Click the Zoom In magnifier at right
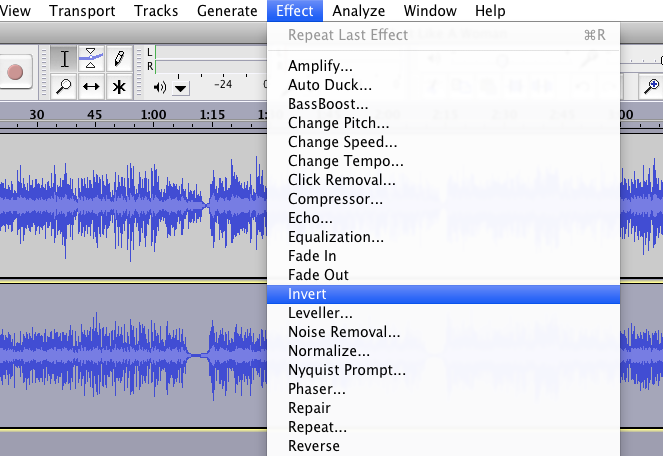 tap(651, 86)
